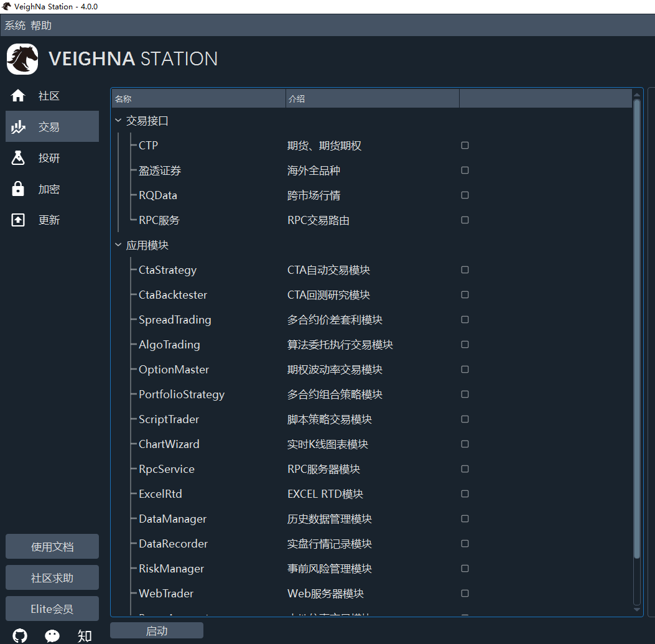This screenshot has height=644, width=655.
Task: Collapse the 交易接口 tree group
Action: click(x=118, y=120)
